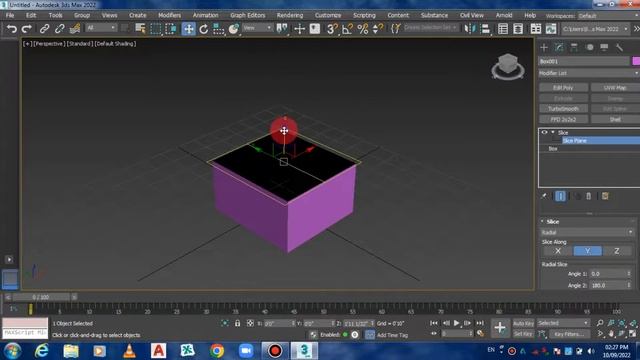The height and width of the screenshot is (360, 640).
Task: Open the Modifier List dropdown
Action: coord(589,73)
